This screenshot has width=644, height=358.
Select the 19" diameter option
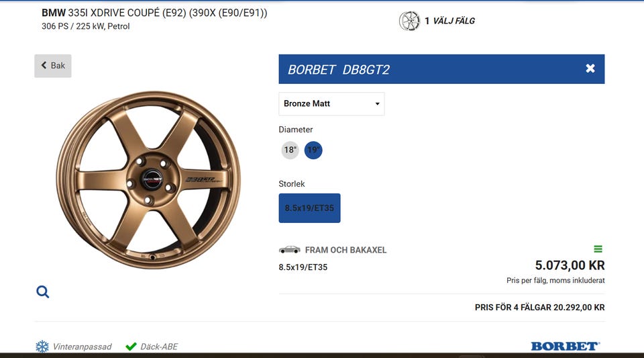[x=313, y=150]
